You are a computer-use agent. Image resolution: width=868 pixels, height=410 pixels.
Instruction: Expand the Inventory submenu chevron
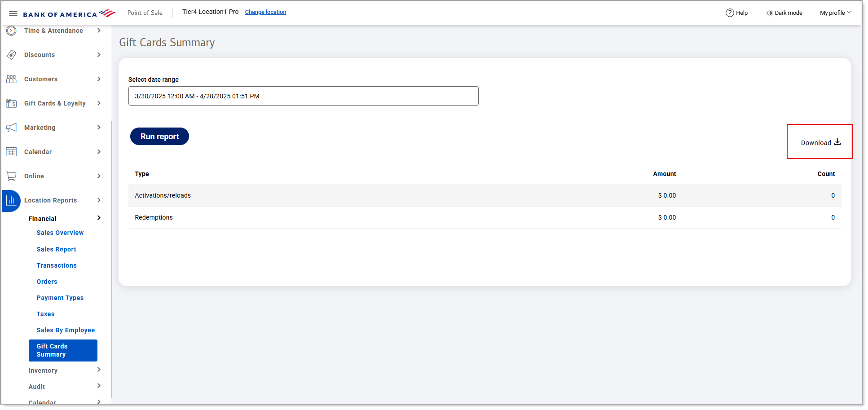(99, 370)
